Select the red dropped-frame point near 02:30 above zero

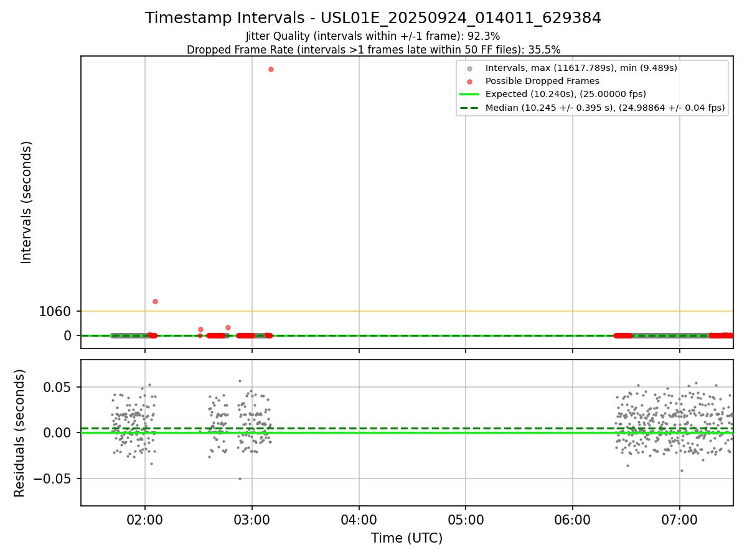(200, 329)
